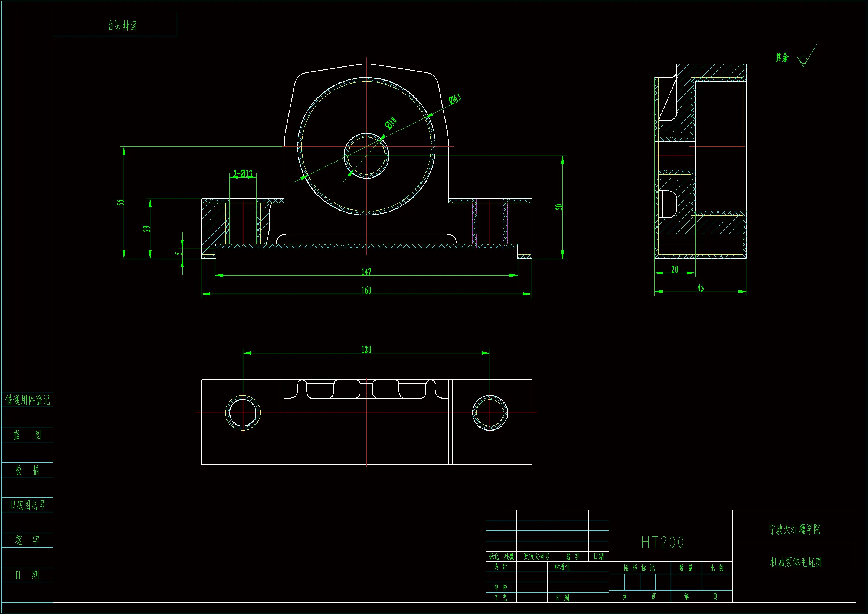Click the 45 width dimension in side view
Screen dimensions: 868x614
point(700,288)
